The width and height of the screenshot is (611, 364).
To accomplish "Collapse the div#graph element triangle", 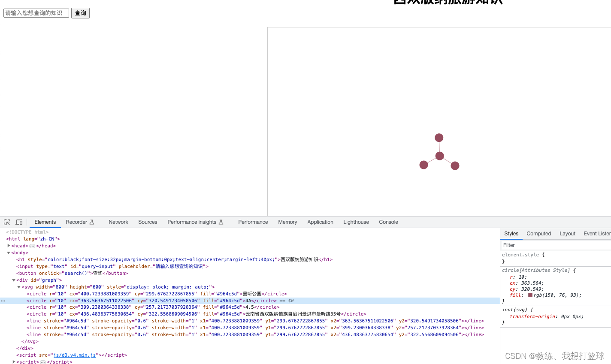I will 14,280.
